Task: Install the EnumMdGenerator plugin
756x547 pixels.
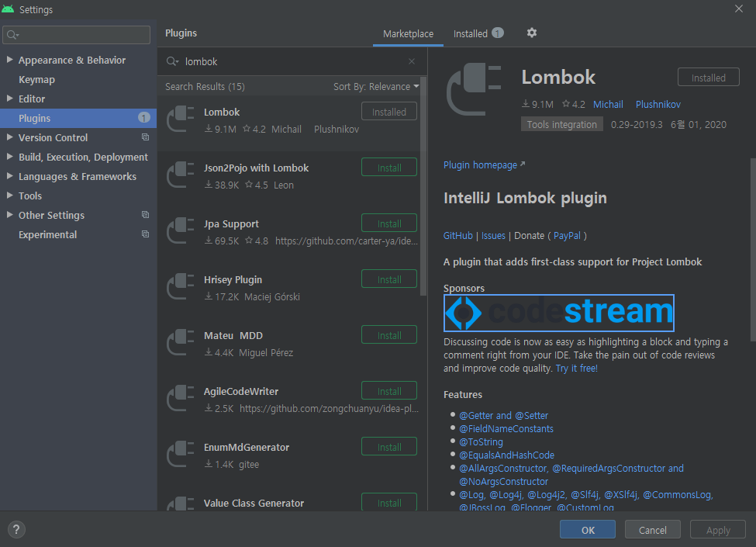Action: tap(389, 447)
